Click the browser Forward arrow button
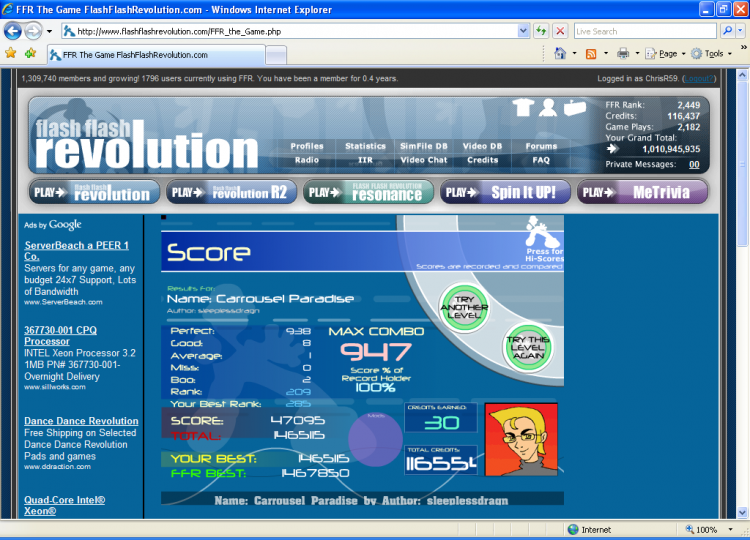Screen dimensions: 750x540 pos(33,32)
